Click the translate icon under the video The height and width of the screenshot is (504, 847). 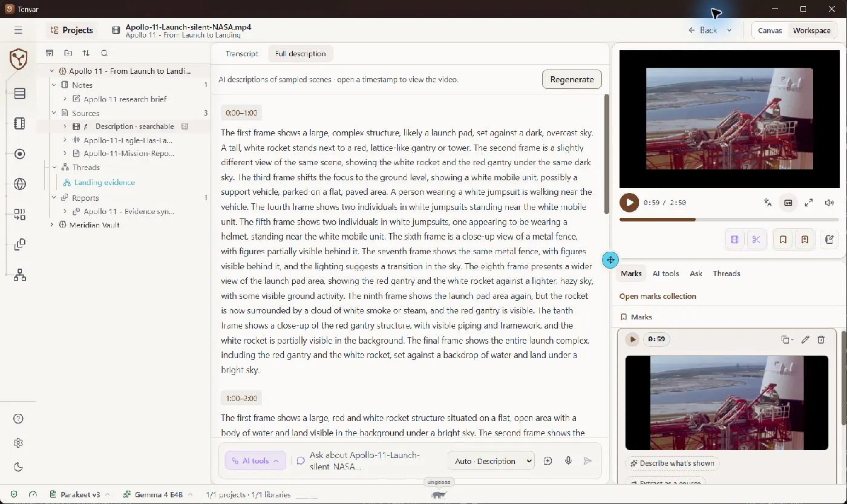tap(767, 203)
